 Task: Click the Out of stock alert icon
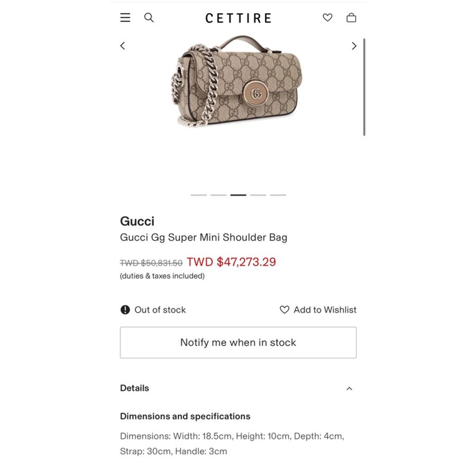pyautogui.click(x=125, y=309)
